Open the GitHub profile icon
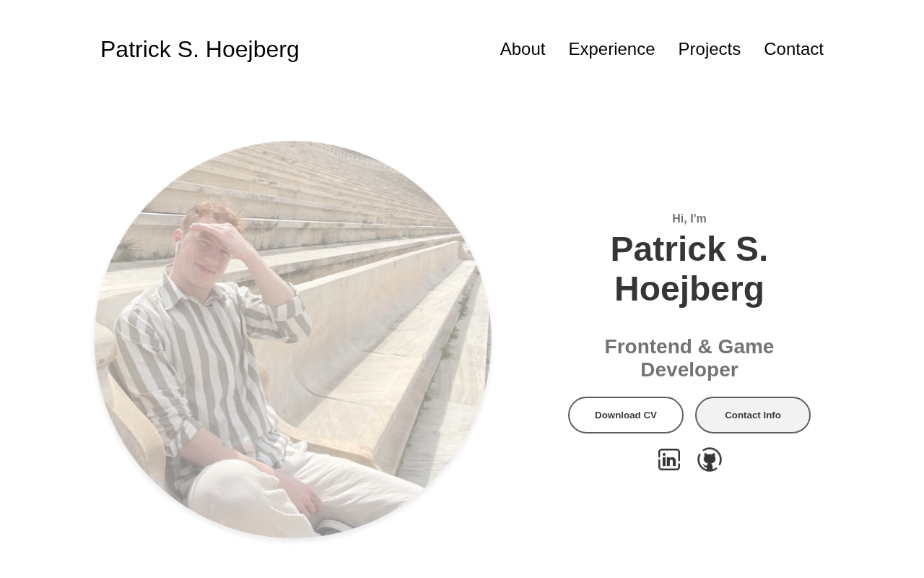 tap(710, 460)
